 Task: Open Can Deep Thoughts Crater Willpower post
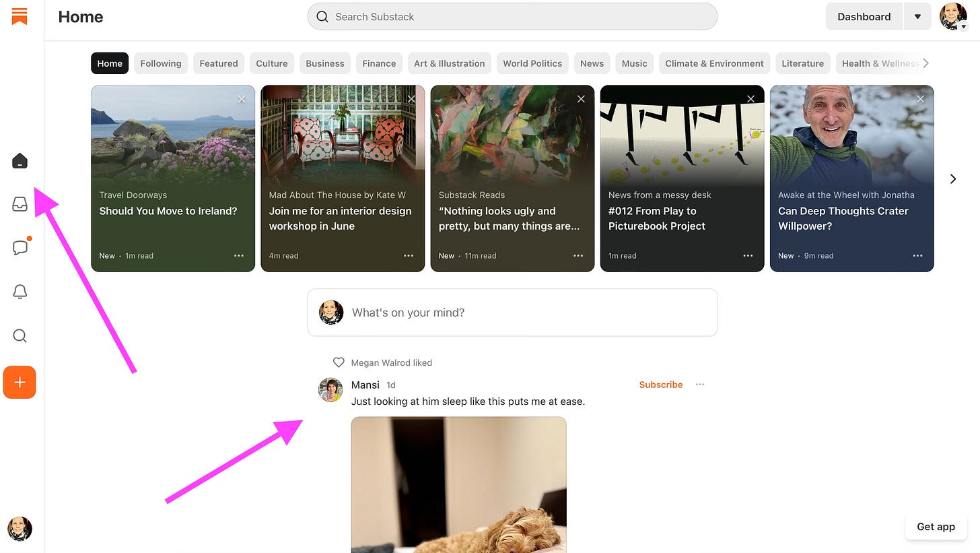(843, 218)
